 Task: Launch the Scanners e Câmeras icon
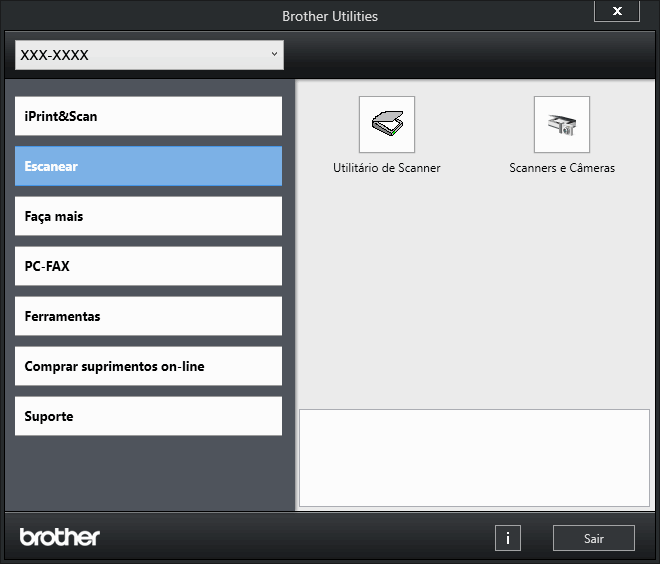point(561,124)
